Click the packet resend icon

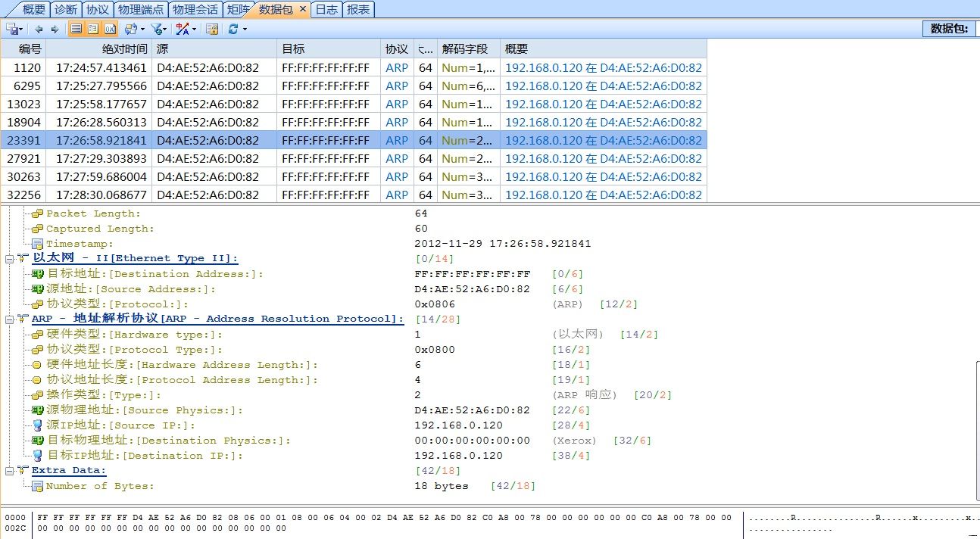point(130,29)
